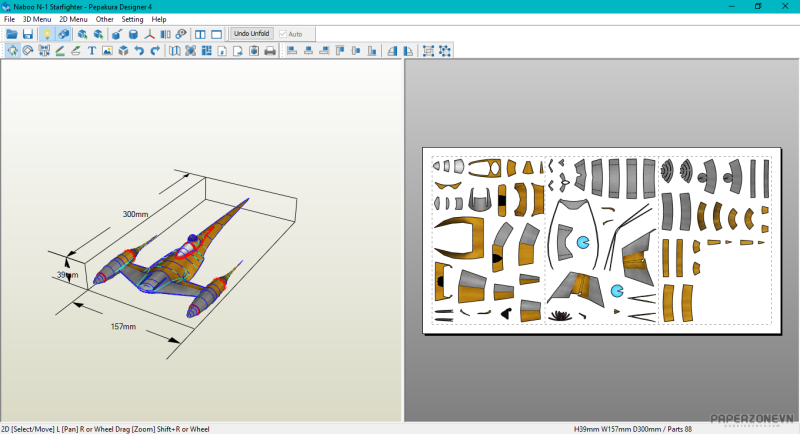This screenshot has width=800, height=434.
Task: Open the 2D Menu
Action: pyautogui.click(x=73, y=19)
